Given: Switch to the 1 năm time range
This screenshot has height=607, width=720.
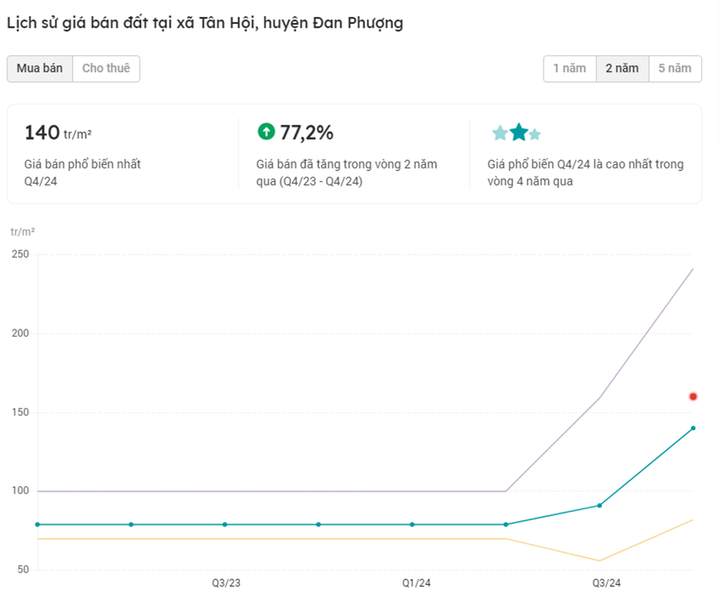Looking at the screenshot, I should (569, 69).
